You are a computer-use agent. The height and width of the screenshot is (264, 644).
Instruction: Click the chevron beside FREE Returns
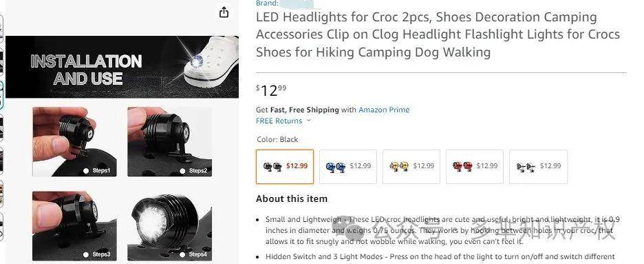pos(309,121)
